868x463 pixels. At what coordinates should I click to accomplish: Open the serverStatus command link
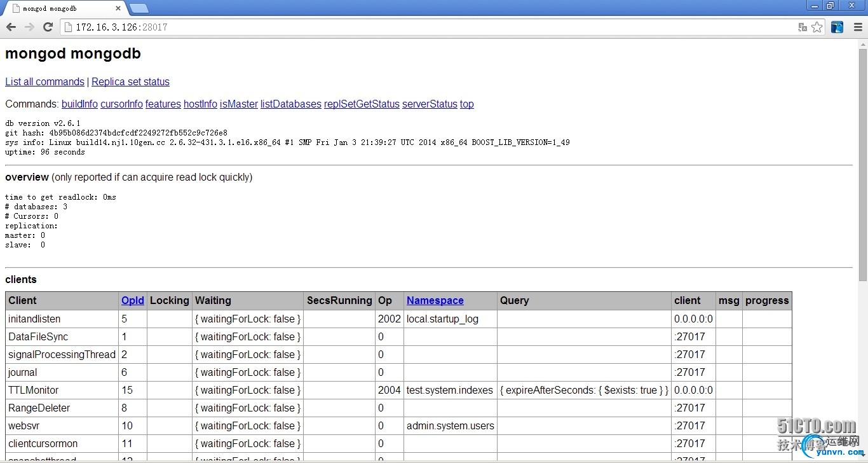click(x=430, y=104)
